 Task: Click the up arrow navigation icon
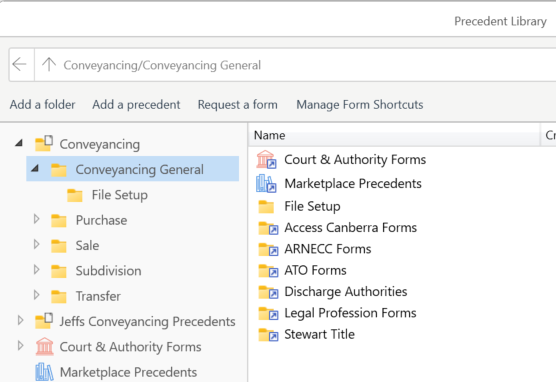click(49, 65)
